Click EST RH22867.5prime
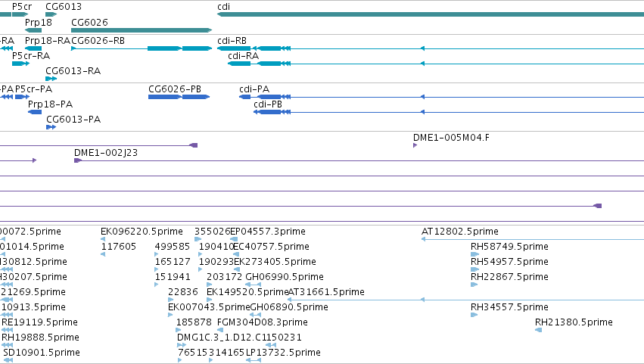The height and width of the screenshot is (364, 644). [510, 277]
